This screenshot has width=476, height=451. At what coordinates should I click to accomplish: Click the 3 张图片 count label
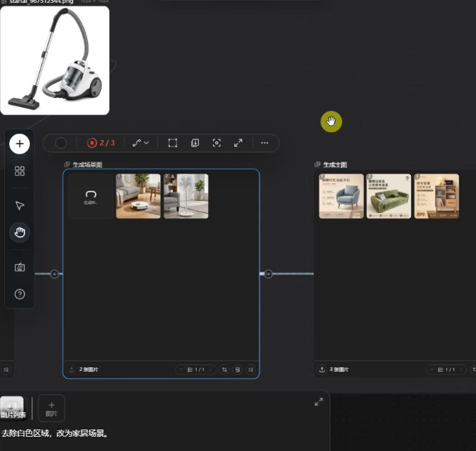[339, 370]
